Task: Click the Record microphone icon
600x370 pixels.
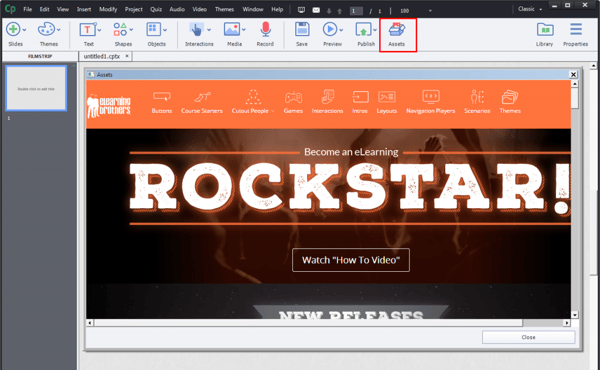Action: (265, 30)
